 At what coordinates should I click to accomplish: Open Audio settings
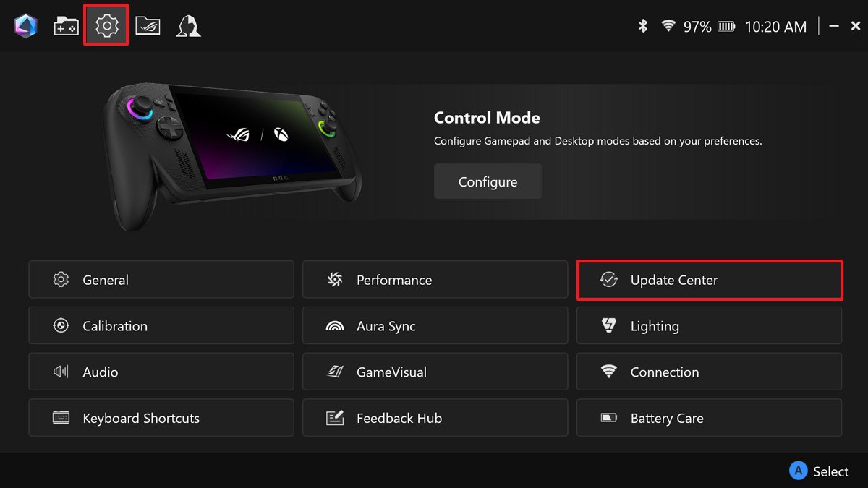pos(161,372)
